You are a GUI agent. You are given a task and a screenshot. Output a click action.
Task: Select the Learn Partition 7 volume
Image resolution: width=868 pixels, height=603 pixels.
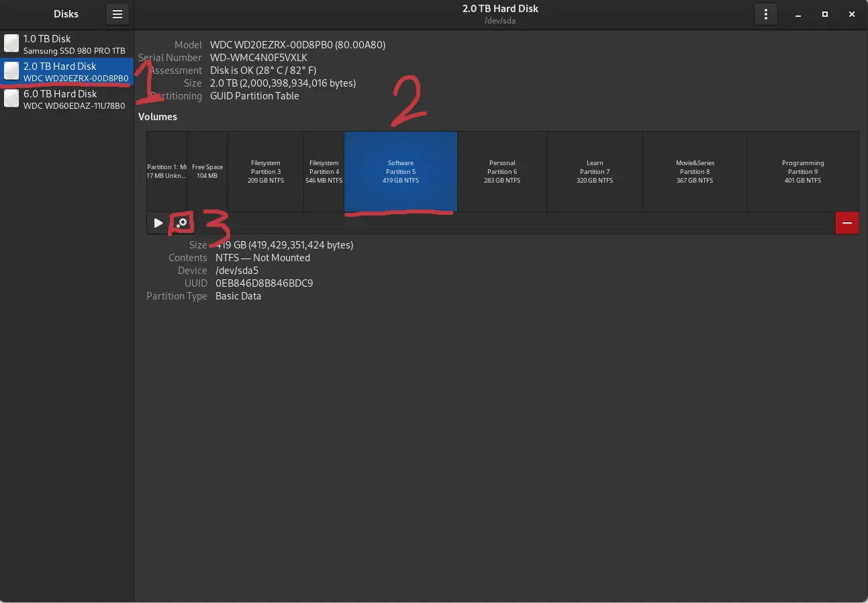595,171
